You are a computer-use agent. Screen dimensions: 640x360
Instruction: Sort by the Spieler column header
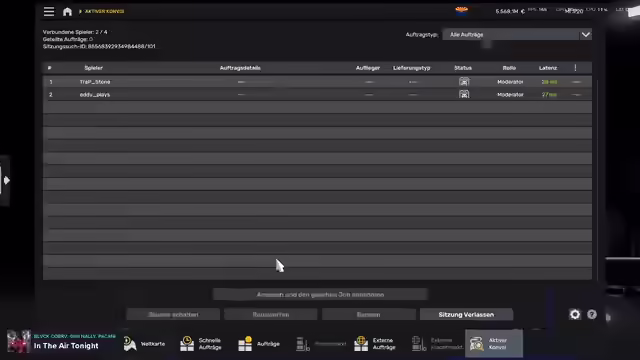(x=93, y=68)
